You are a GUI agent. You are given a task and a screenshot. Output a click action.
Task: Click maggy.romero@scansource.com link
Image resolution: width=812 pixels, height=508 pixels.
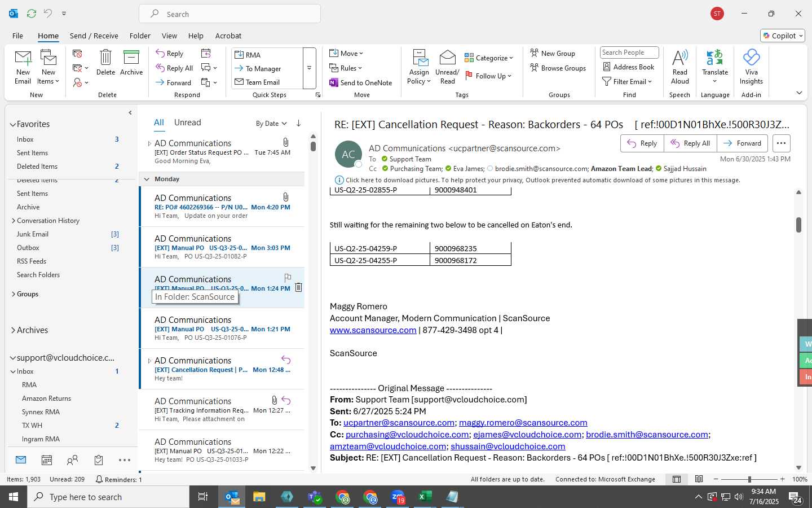point(523,423)
